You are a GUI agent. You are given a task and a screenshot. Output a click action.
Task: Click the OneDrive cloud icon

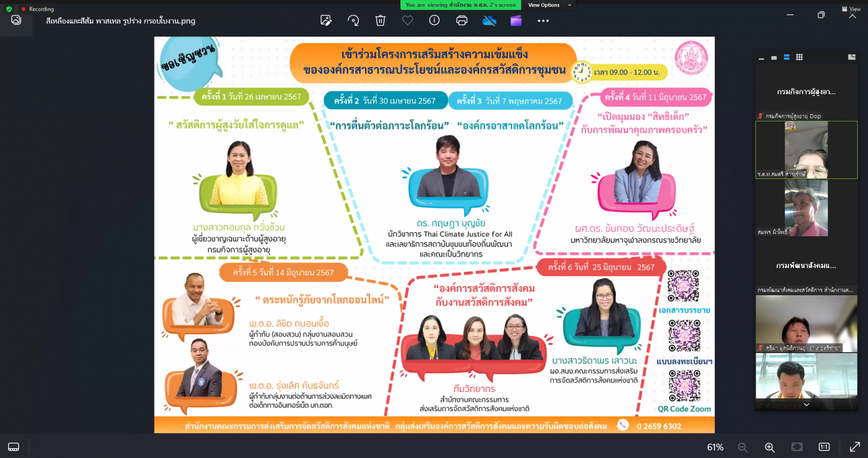tap(489, 21)
